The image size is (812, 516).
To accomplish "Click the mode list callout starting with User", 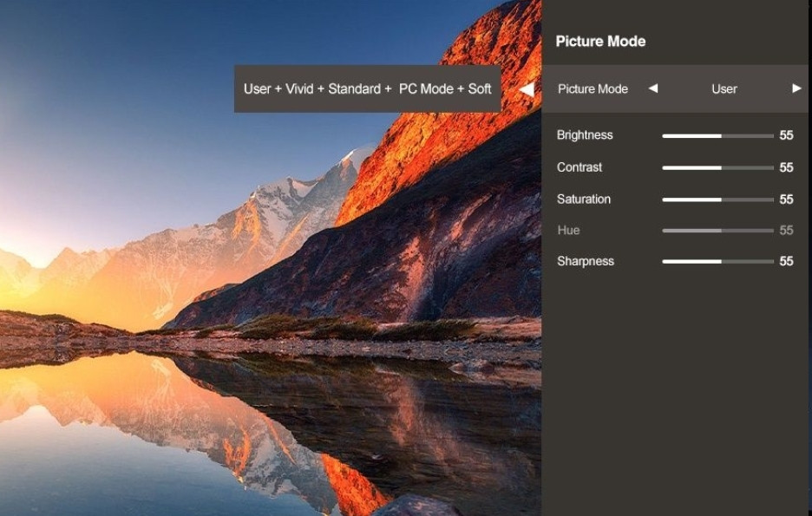I will click(x=367, y=88).
